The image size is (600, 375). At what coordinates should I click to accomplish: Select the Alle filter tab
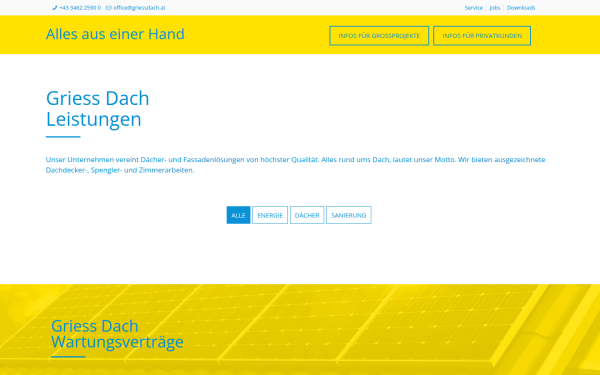click(238, 215)
